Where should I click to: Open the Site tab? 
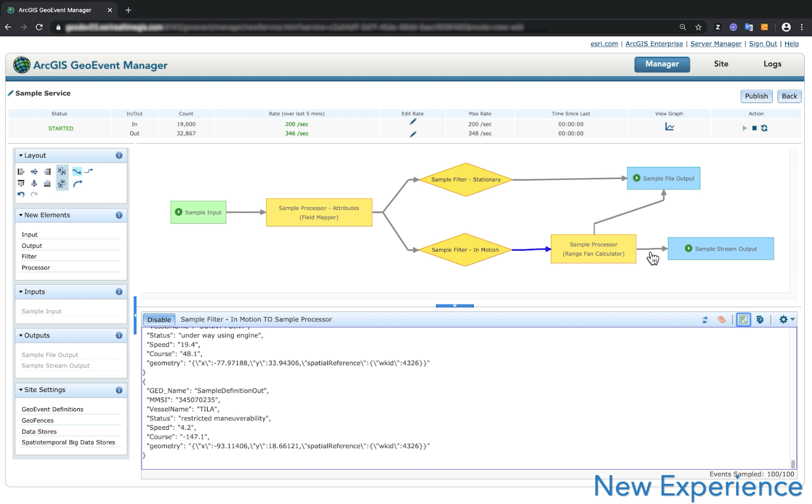click(x=721, y=64)
